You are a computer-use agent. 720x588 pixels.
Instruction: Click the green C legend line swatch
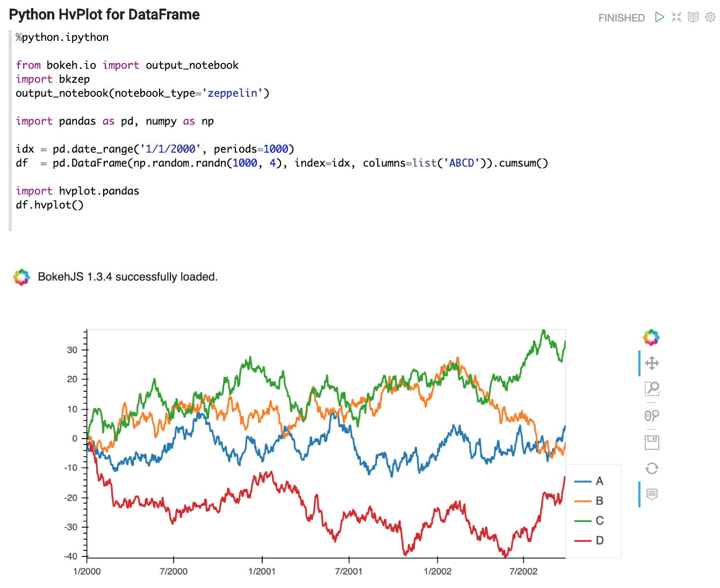[583, 521]
